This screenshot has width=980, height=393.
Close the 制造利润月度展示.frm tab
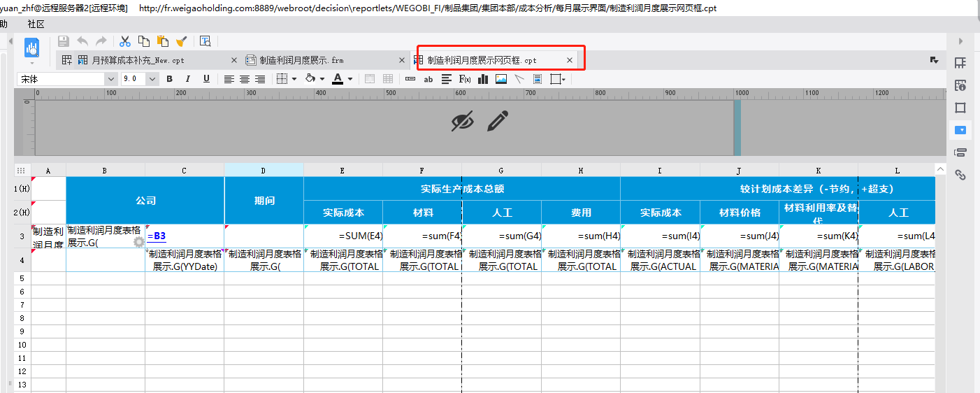click(x=401, y=60)
